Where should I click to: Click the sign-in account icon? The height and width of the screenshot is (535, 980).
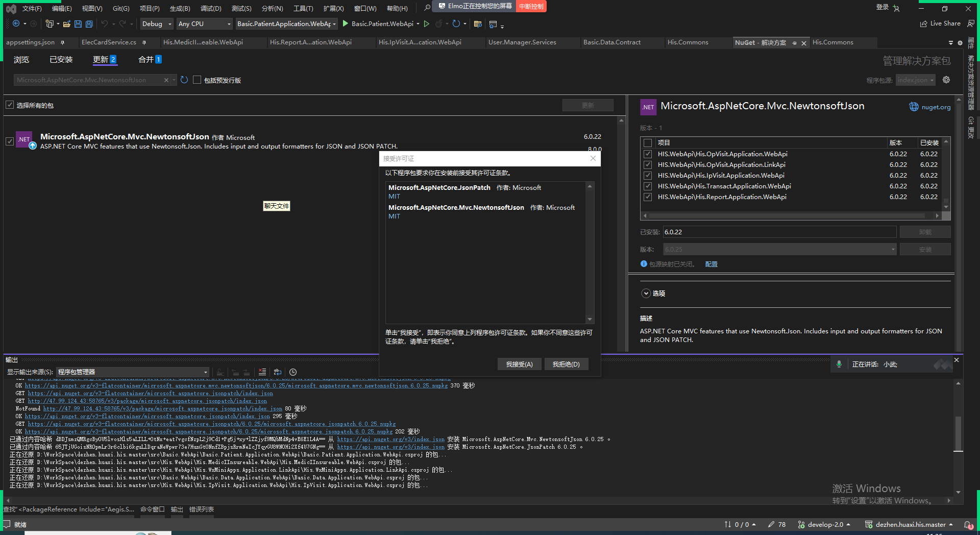tap(896, 8)
